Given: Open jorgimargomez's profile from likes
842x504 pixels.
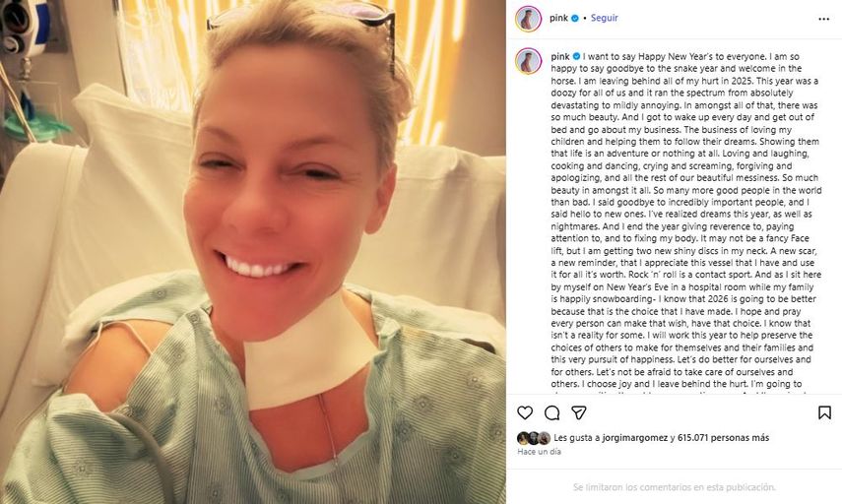Looking at the screenshot, I should tap(635, 438).
